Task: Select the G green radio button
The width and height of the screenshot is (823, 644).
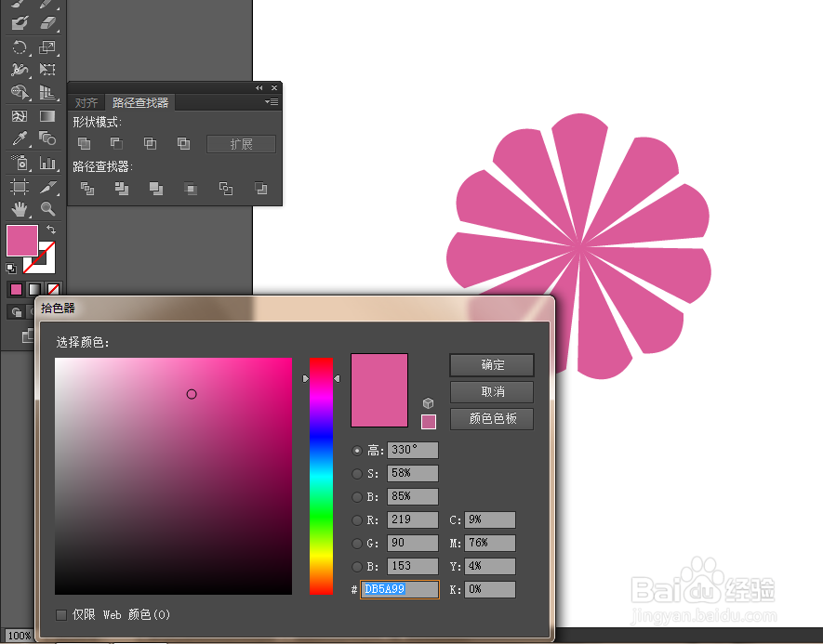Action: (x=357, y=544)
